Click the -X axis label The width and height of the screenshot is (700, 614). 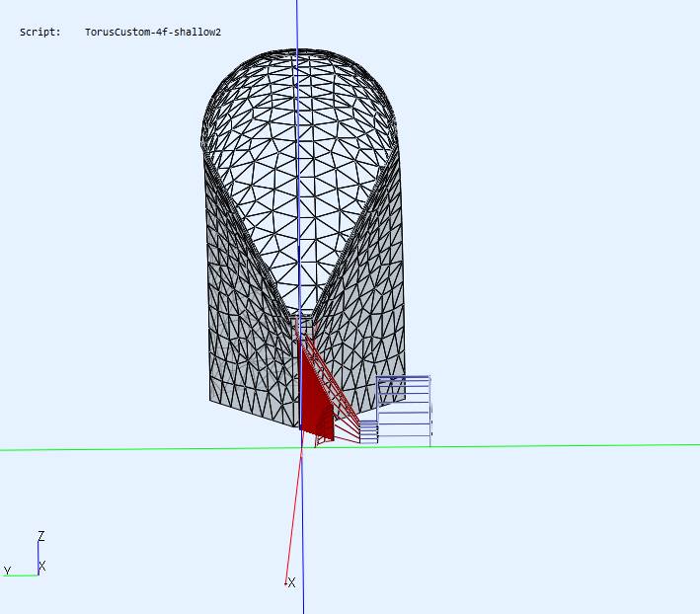click(x=290, y=582)
